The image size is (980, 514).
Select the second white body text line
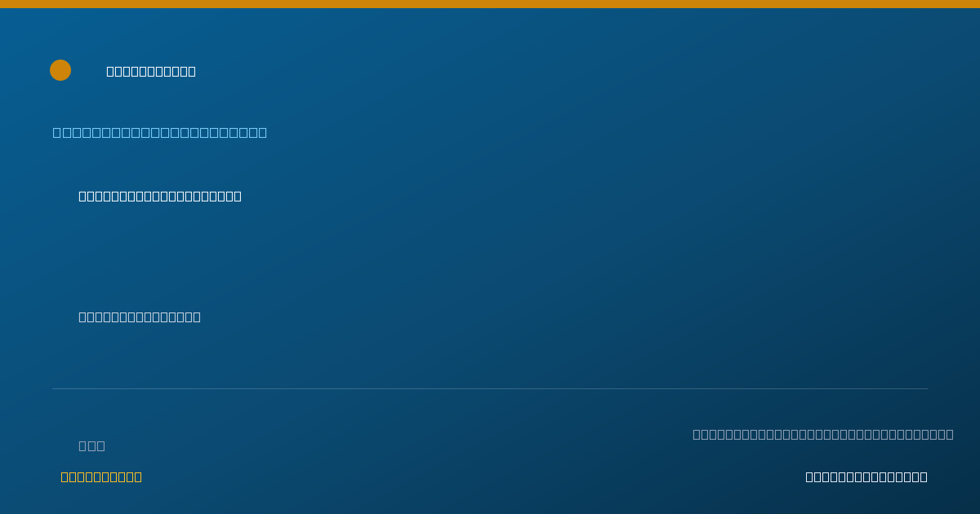click(140, 317)
